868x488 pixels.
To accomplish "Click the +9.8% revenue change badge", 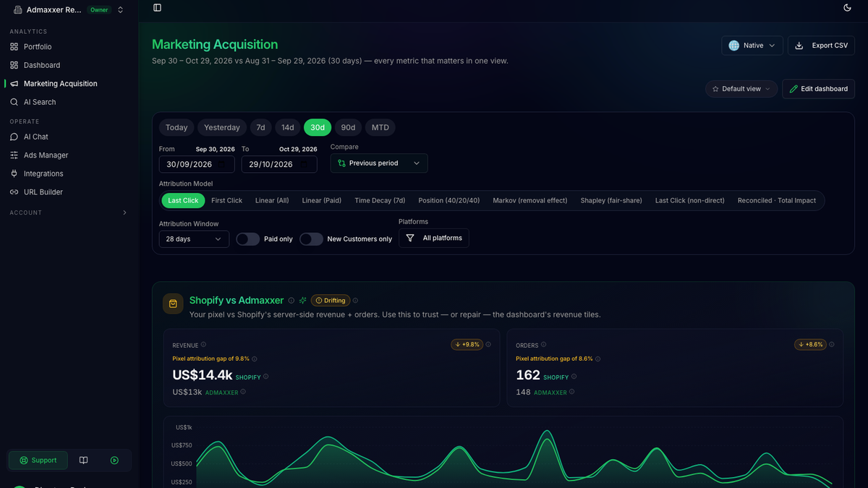I will pyautogui.click(x=467, y=345).
